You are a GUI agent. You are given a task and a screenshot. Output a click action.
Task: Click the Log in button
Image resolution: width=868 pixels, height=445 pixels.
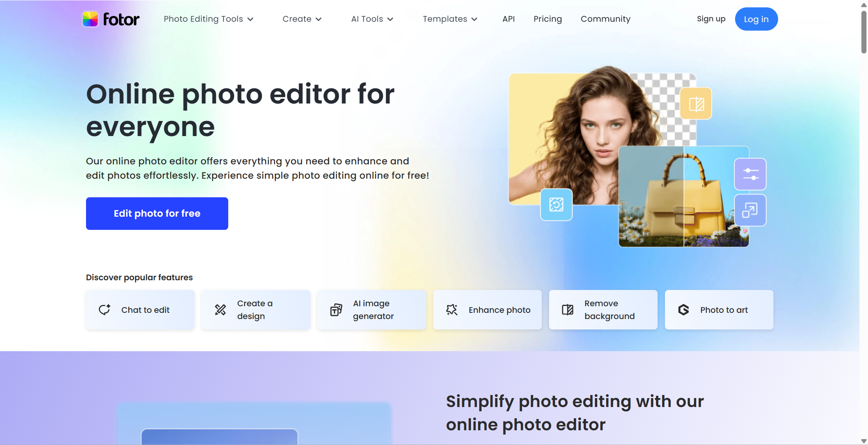tap(756, 19)
